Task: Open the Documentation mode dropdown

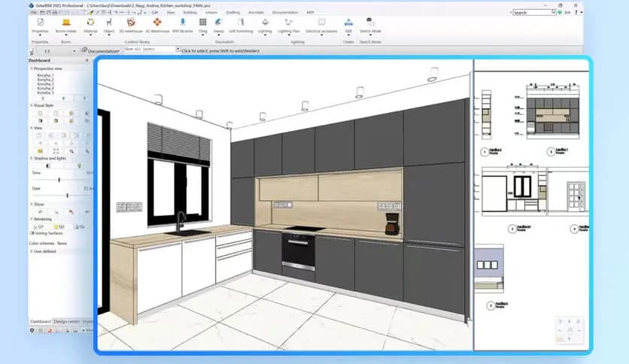Action: click(x=100, y=51)
